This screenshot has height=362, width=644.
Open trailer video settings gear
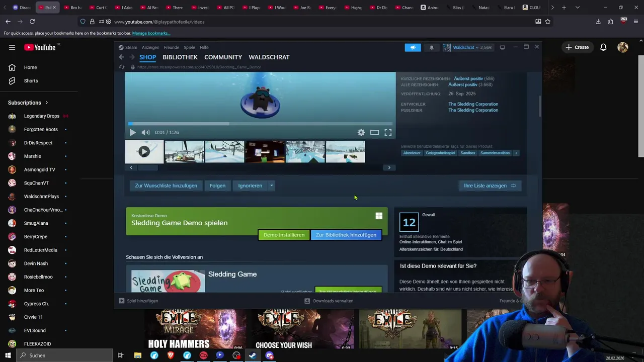[361, 132]
